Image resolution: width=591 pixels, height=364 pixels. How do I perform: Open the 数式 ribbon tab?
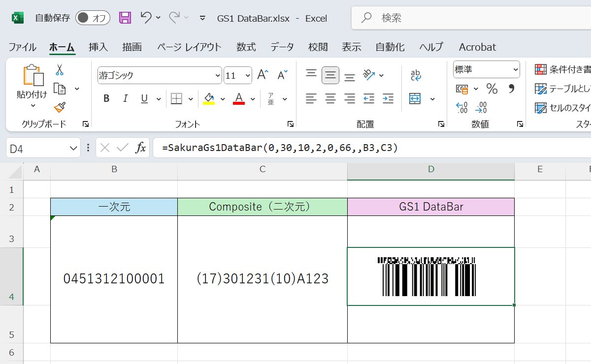click(246, 47)
